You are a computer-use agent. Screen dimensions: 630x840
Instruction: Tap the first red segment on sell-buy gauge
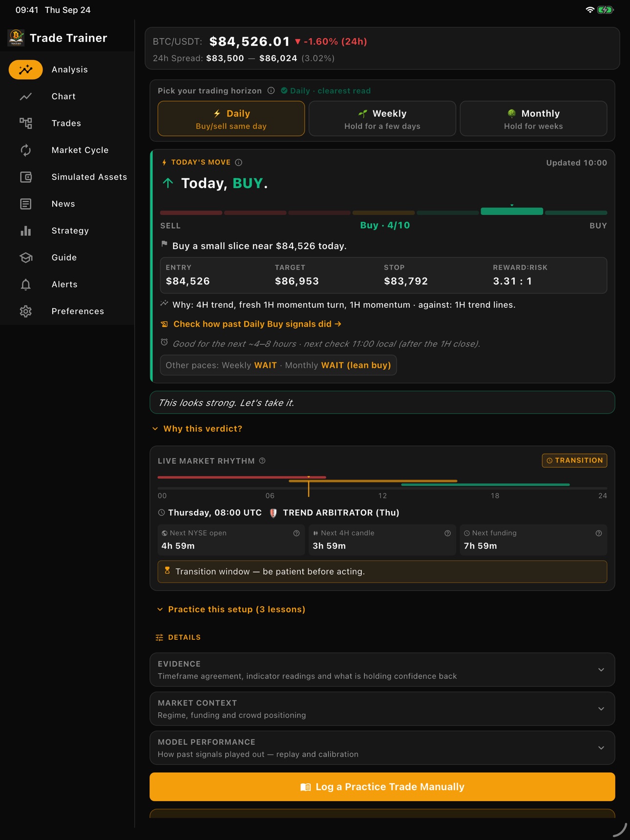[x=191, y=213]
